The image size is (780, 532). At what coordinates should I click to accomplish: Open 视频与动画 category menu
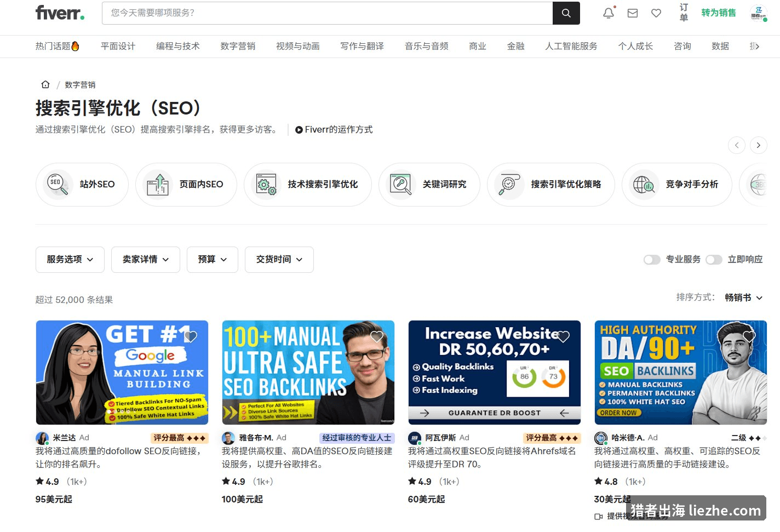(298, 46)
